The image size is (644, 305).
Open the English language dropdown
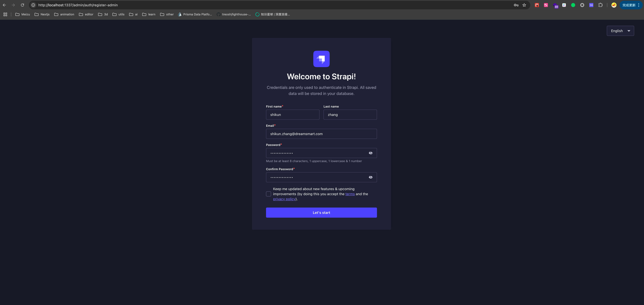620,31
